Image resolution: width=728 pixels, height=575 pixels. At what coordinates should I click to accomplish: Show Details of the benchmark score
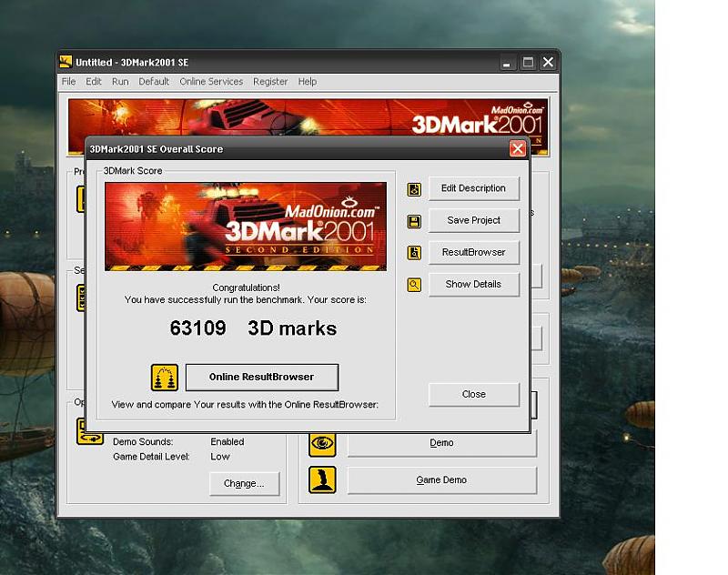coord(473,284)
